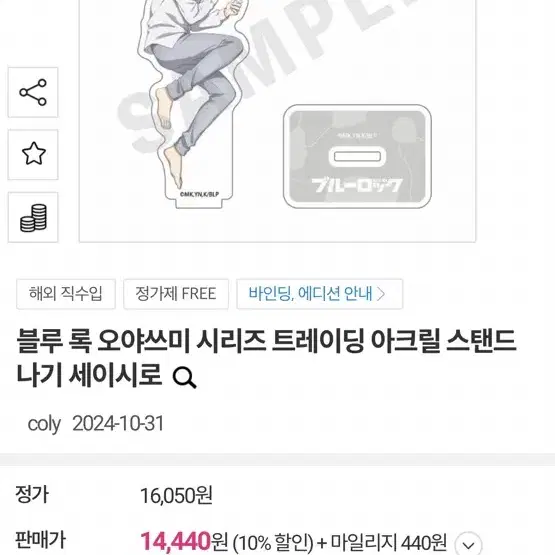This screenshot has height=555, width=555.
Task: Expand the sale price details chevron
Action: pos(468,544)
